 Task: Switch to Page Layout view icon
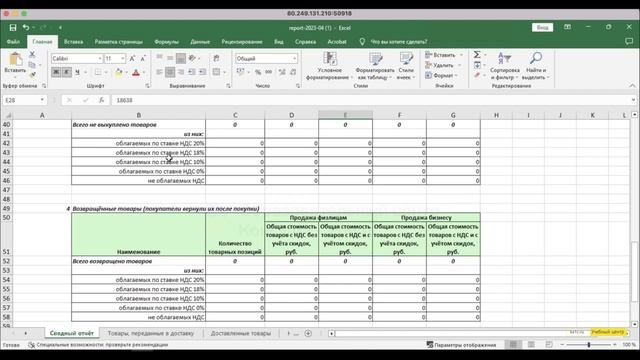click(531, 345)
